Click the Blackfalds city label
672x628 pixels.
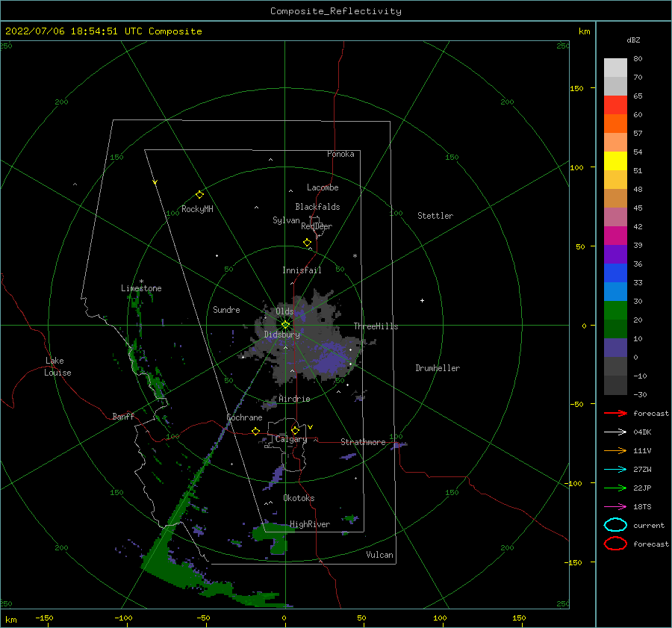(317, 207)
